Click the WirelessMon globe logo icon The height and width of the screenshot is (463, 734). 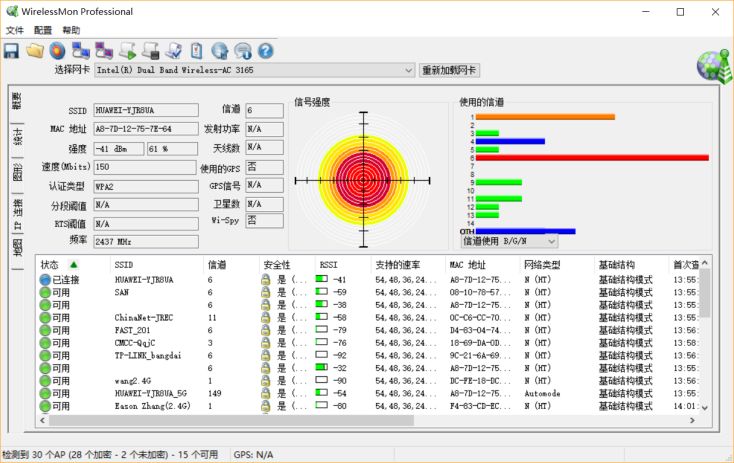click(714, 66)
